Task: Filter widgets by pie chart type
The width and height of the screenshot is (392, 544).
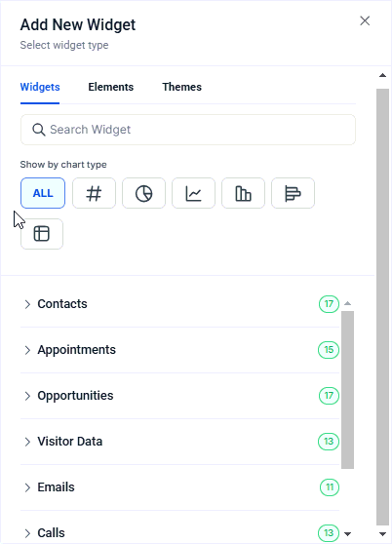Action: (x=143, y=193)
